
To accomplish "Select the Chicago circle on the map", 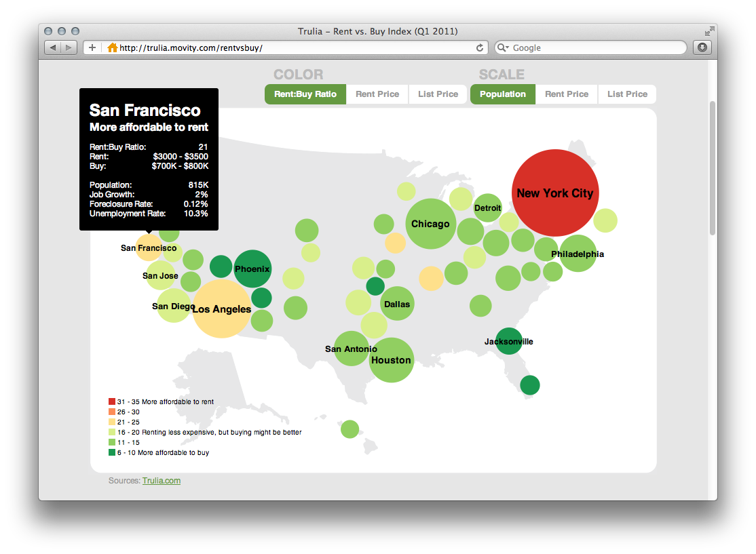I will click(431, 224).
